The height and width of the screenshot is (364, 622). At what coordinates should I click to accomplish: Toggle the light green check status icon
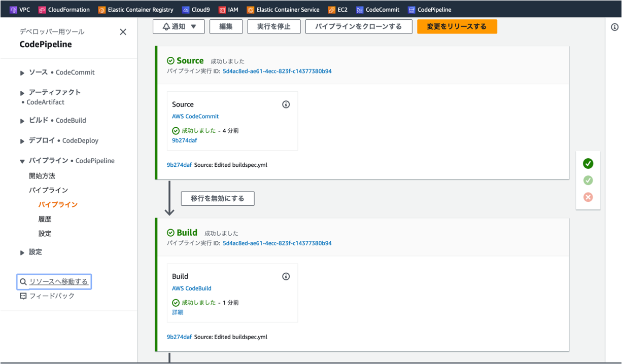588,180
